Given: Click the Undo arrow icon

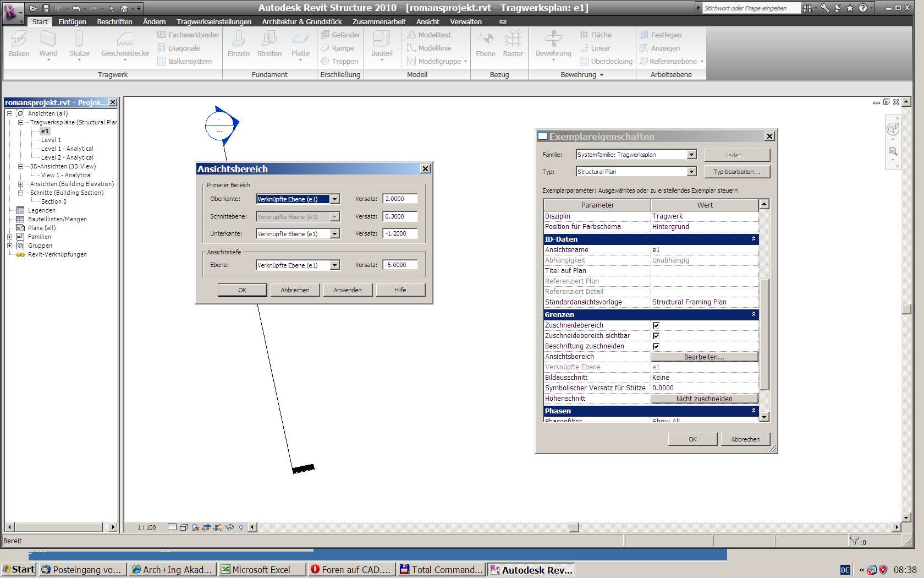Looking at the screenshot, I should click(x=76, y=8).
